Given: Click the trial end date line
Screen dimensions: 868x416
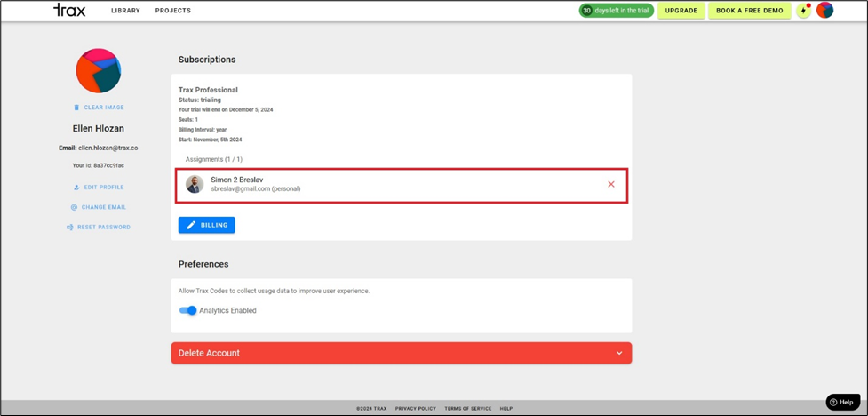Looking at the screenshot, I should click(x=226, y=109).
